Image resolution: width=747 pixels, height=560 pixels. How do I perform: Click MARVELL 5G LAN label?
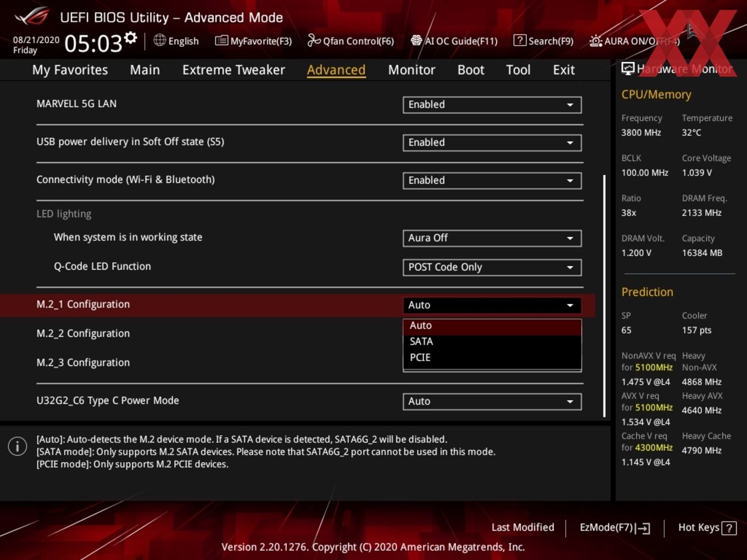coord(76,104)
